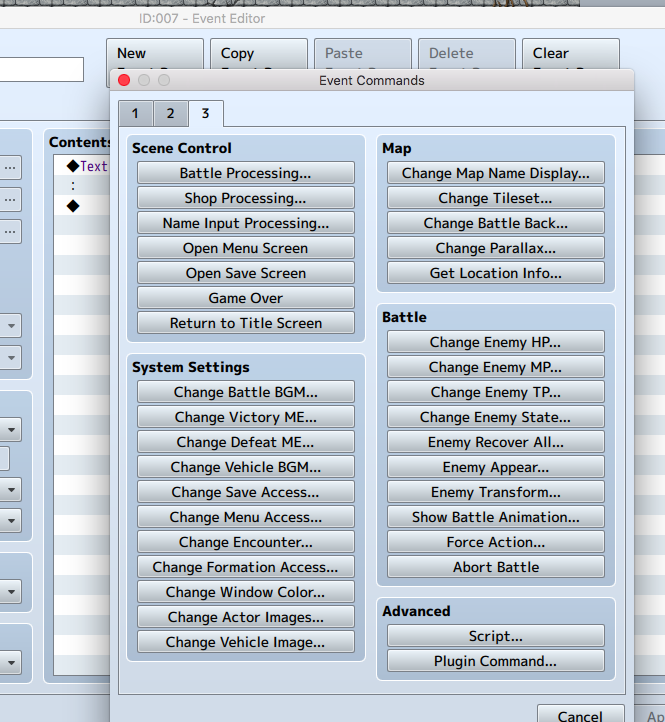This screenshot has width=665, height=722.
Task: Add Open Menu Screen command
Action: pos(245,248)
